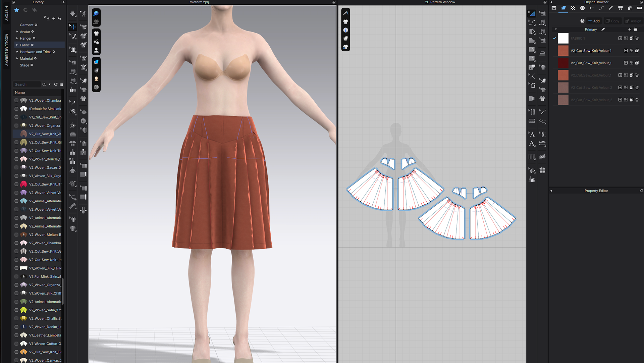
Task: Click the pencil icon next to Primary
Action: 603,30
